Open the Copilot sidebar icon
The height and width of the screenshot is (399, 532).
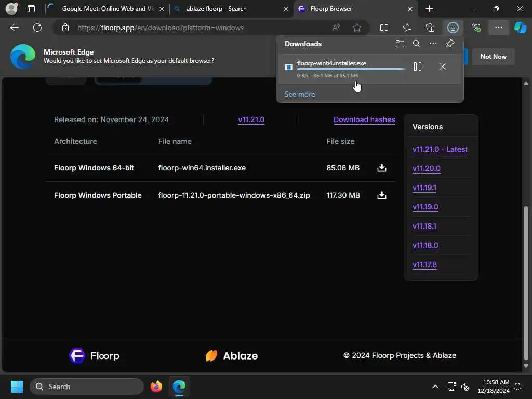(x=521, y=28)
